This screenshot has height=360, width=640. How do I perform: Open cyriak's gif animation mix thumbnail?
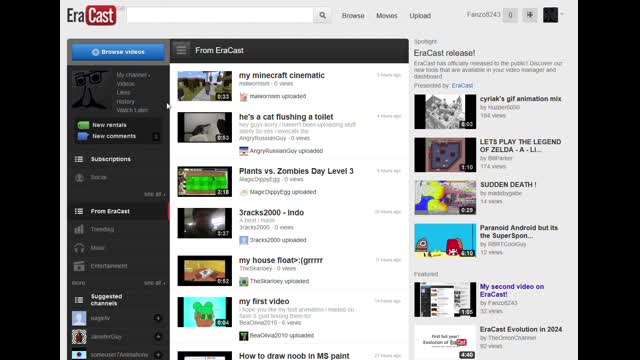[x=445, y=112]
